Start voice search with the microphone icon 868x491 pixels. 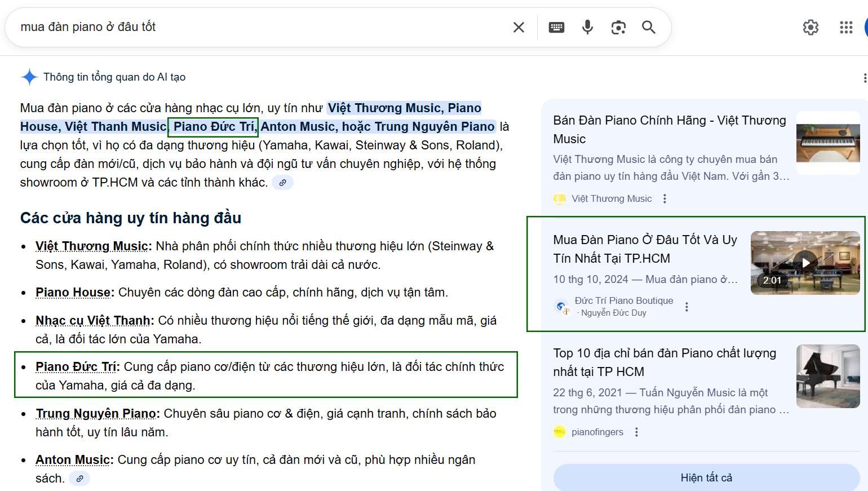coord(587,27)
